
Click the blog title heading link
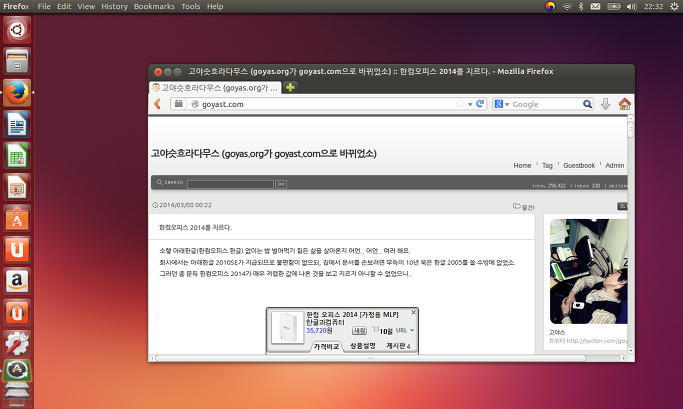coord(264,154)
